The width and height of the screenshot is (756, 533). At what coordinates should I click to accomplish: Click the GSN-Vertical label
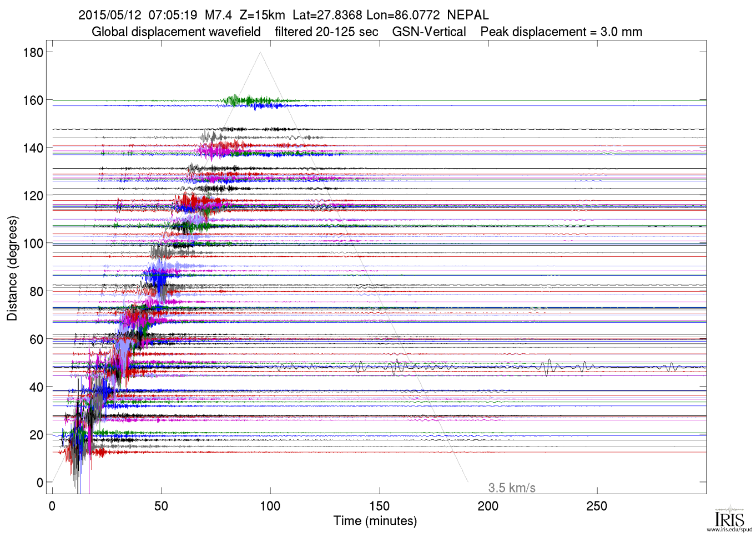pyautogui.click(x=429, y=32)
